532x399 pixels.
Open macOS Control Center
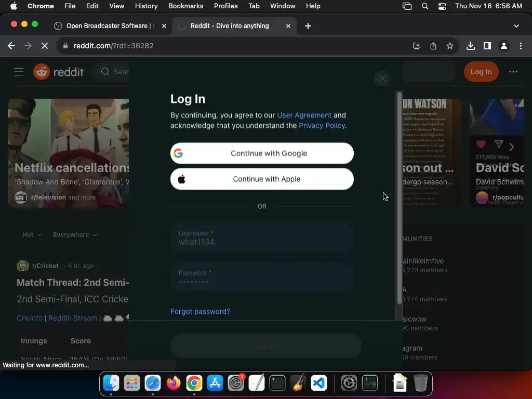442,6
